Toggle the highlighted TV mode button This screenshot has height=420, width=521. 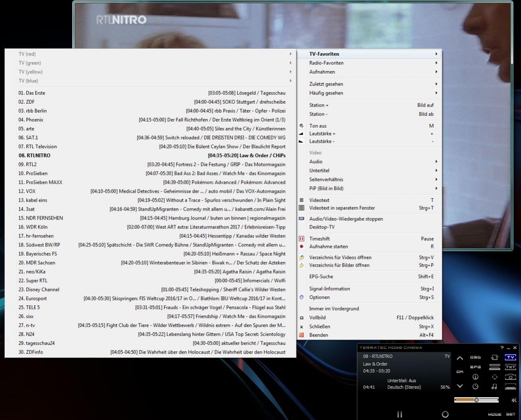(x=510, y=357)
